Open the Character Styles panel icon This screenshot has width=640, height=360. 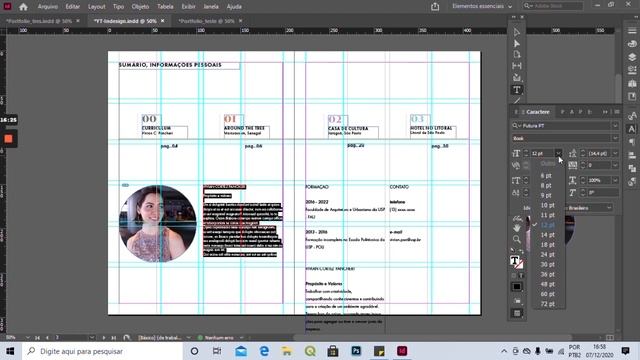(x=632, y=116)
